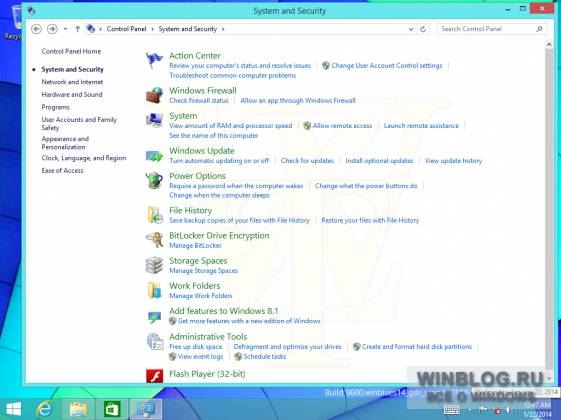Select Hardware and Sound category

(x=72, y=94)
